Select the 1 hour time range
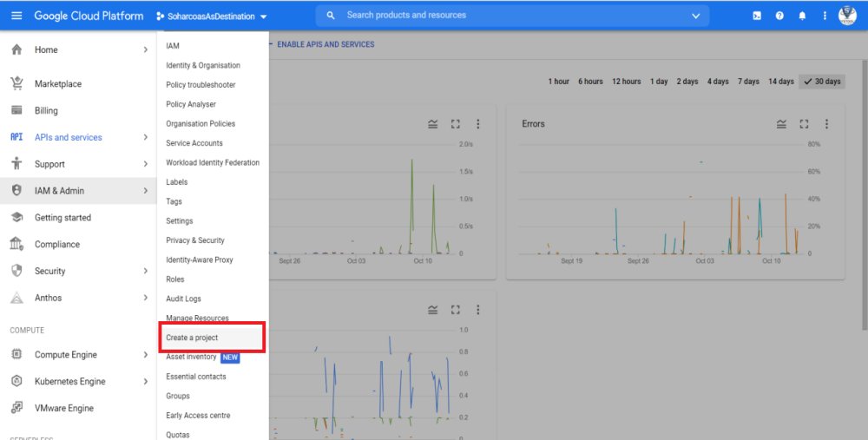 point(558,82)
